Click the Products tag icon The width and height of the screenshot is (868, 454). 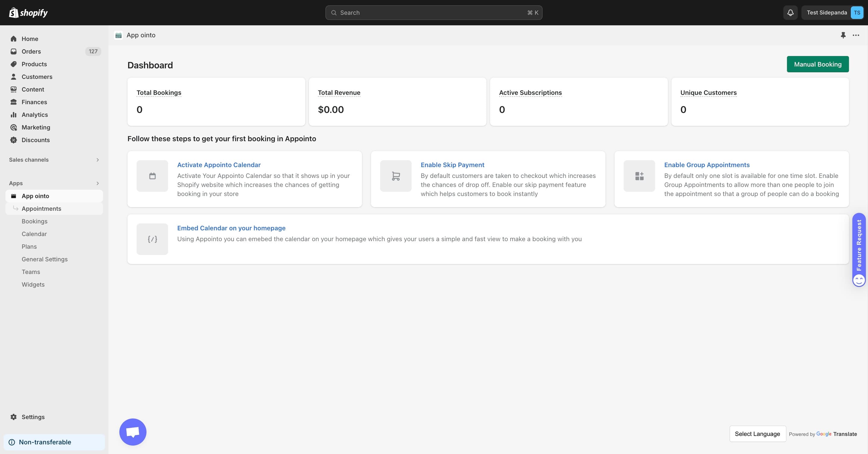tap(14, 64)
